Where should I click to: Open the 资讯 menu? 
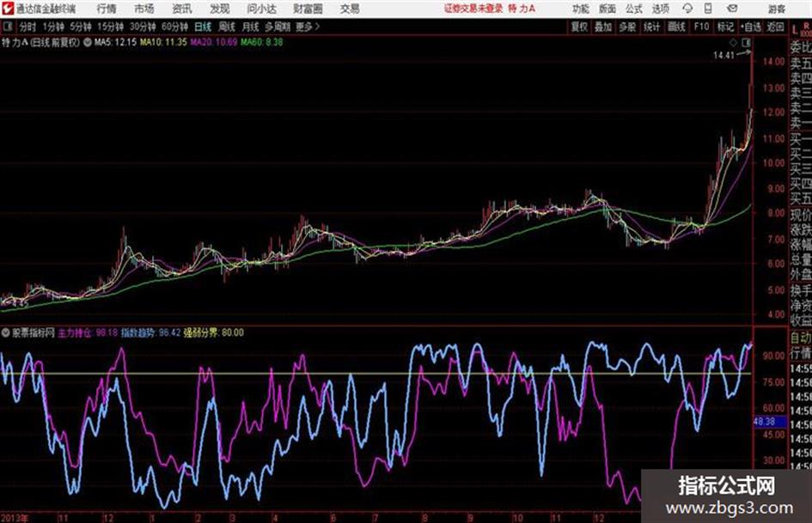coord(182,9)
